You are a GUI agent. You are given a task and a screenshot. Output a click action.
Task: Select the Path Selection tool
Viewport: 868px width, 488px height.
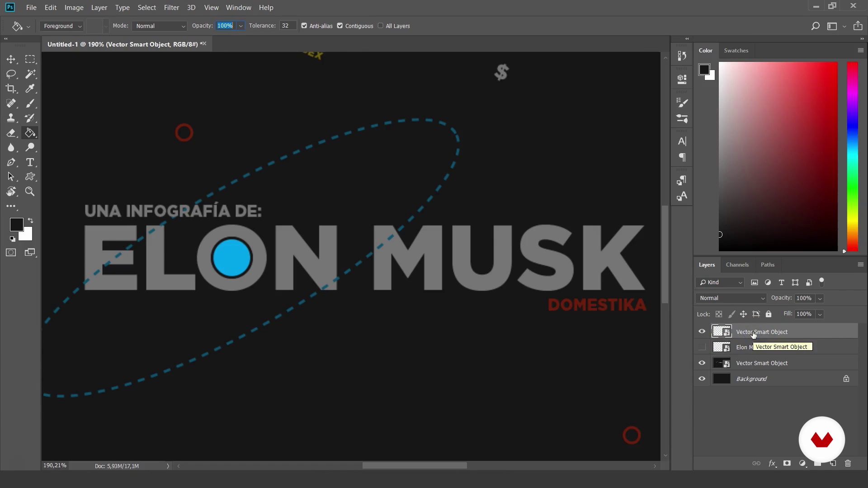point(11,177)
